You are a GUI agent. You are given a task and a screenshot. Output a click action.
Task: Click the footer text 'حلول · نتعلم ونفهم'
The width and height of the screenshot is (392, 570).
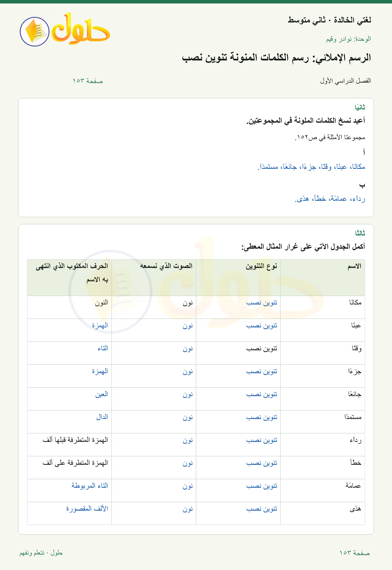tap(41, 553)
